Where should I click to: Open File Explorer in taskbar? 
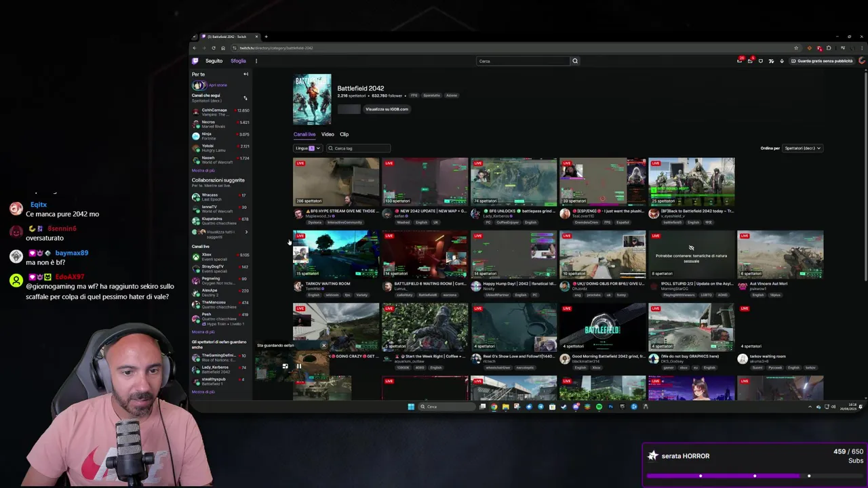505,407
